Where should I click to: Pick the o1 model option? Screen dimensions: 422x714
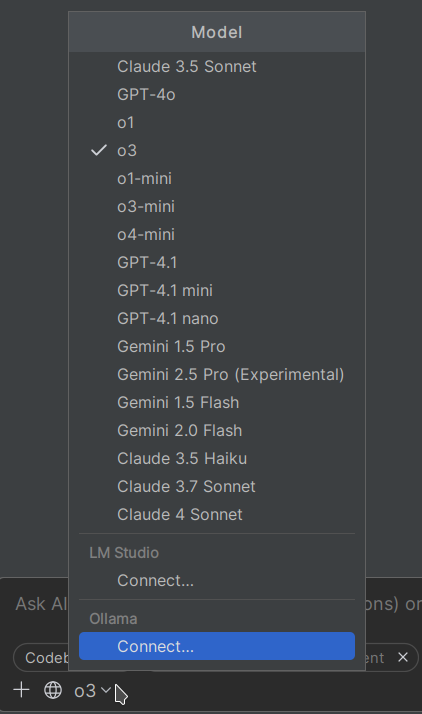click(x=217, y=122)
